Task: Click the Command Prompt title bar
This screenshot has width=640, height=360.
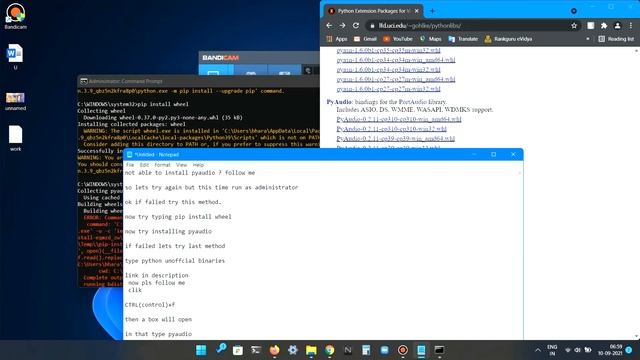Action: point(199,81)
